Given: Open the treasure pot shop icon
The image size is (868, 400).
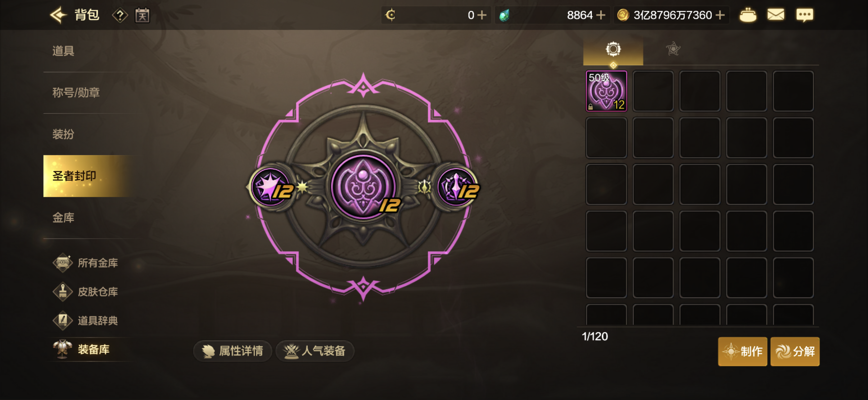Looking at the screenshot, I should 748,15.
